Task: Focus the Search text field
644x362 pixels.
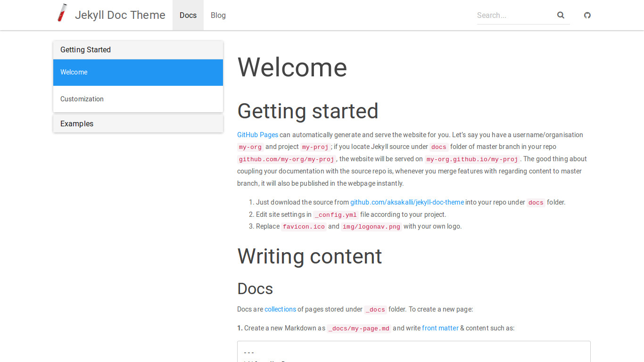Action: point(514,15)
